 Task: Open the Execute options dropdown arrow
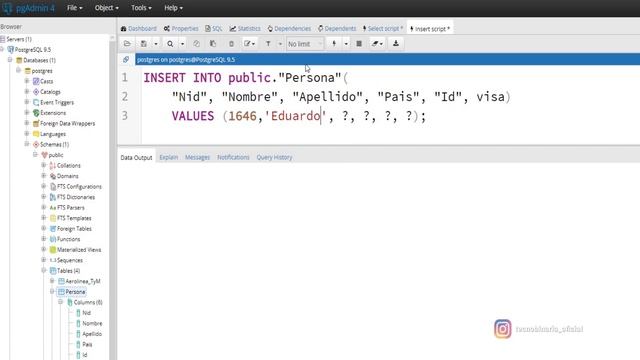[346, 44]
